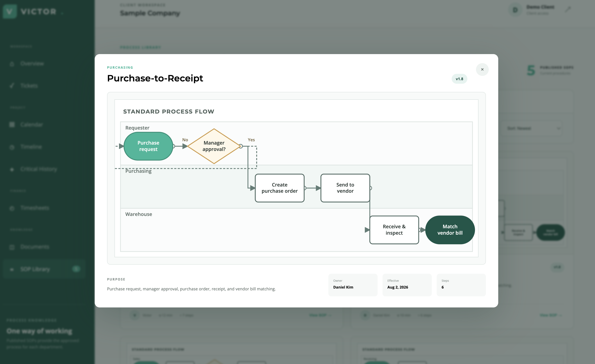Viewport: 595px width, 364px height.
Task: Close the Purchase-to-Receipt dialog
Action: point(482,70)
